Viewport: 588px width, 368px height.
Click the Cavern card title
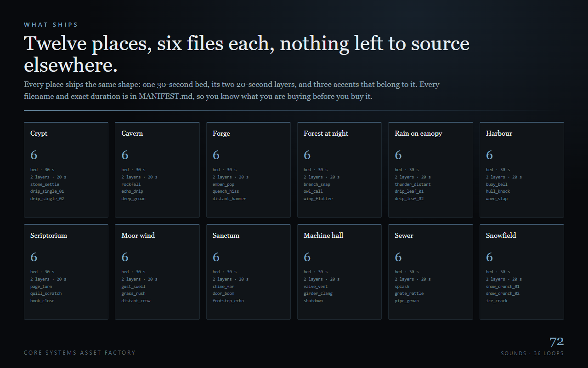(x=132, y=133)
